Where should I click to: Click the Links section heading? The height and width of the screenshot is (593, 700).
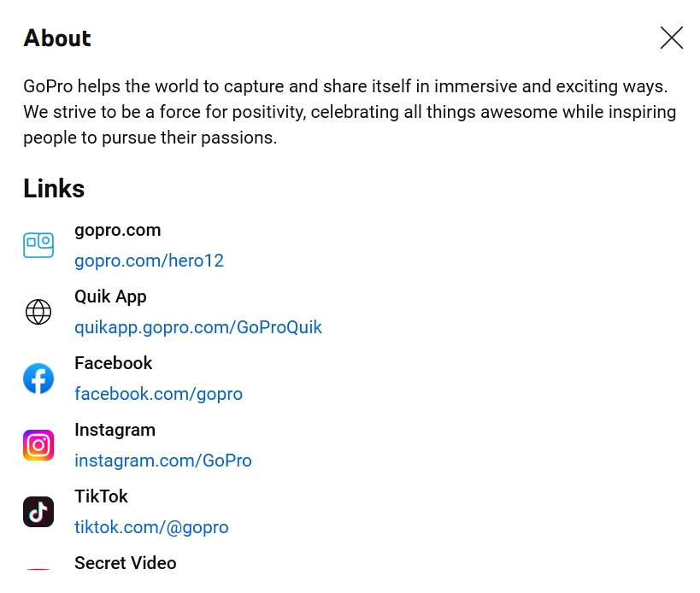click(54, 188)
